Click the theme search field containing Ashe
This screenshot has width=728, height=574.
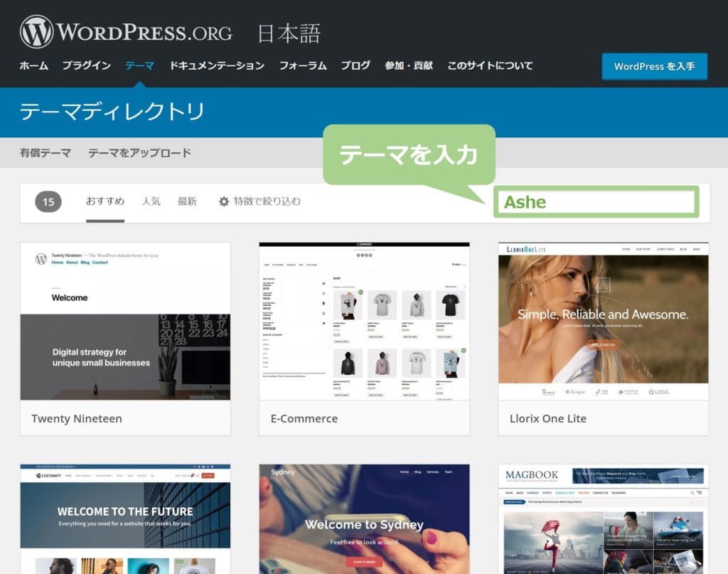[596, 202]
